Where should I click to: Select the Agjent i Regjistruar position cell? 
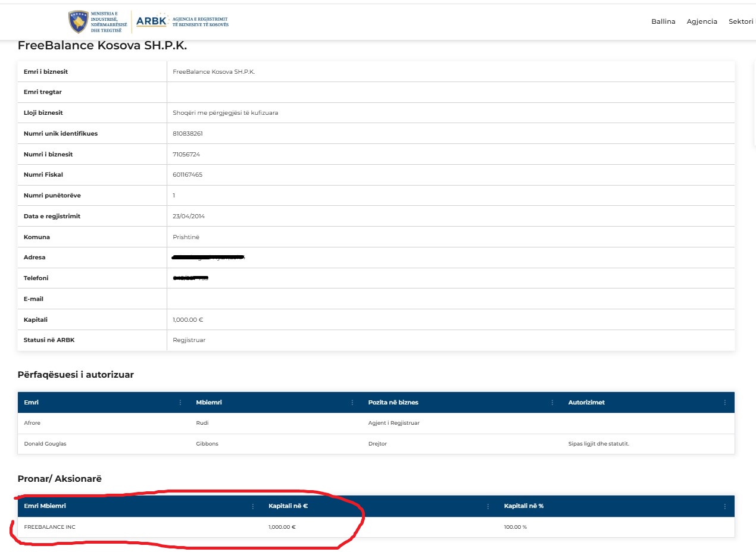pyautogui.click(x=395, y=424)
